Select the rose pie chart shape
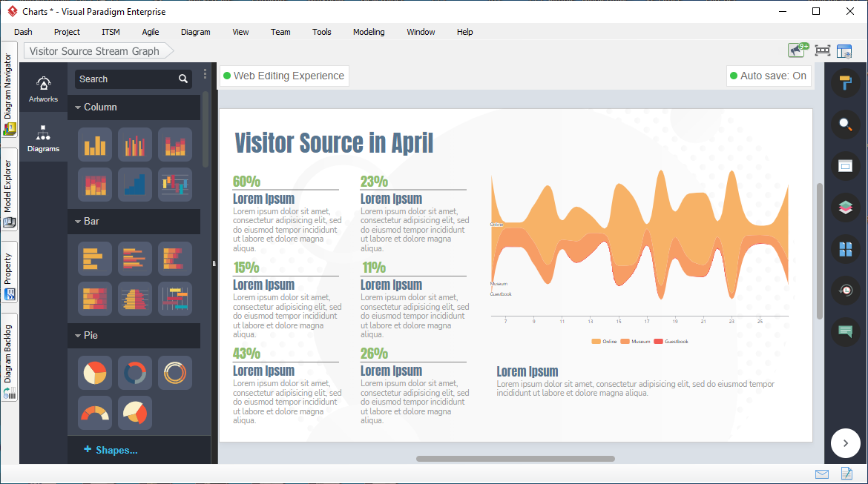The width and height of the screenshot is (868, 484). point(134,413)
